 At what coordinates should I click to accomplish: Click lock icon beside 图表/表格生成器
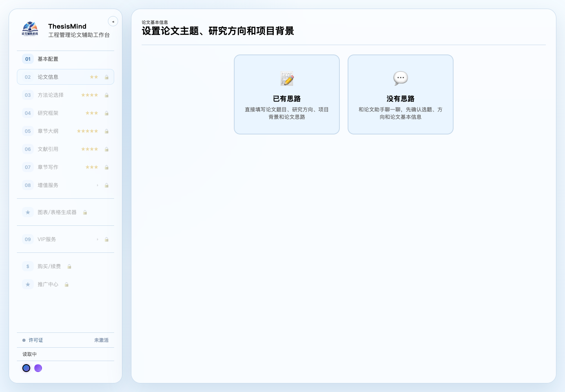click(85, 212)
